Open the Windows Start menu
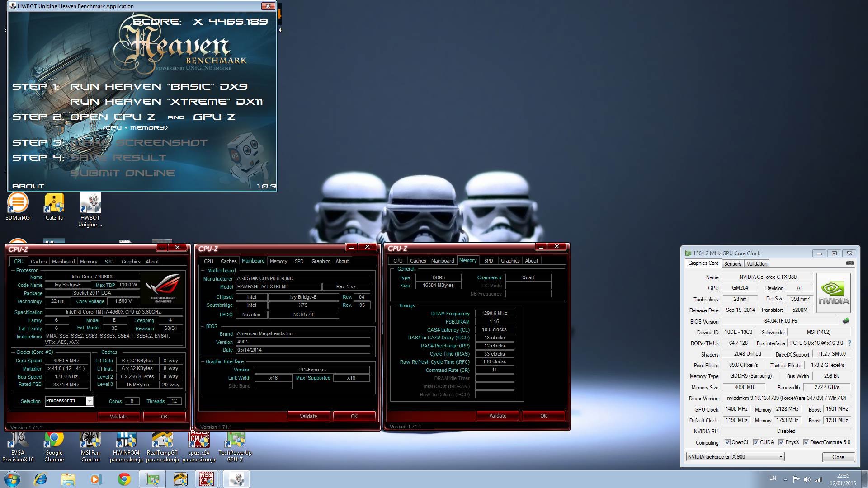The height and width of the screenshot is (488, 868). coord(12,479)
